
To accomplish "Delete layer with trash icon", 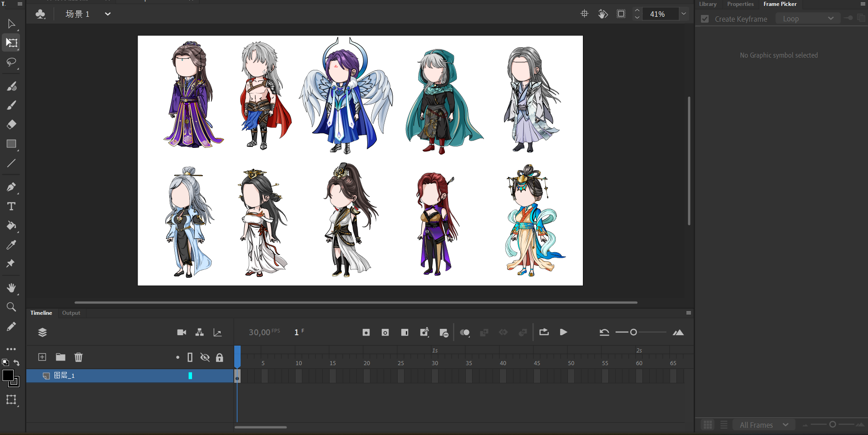I will click(79, 357).
